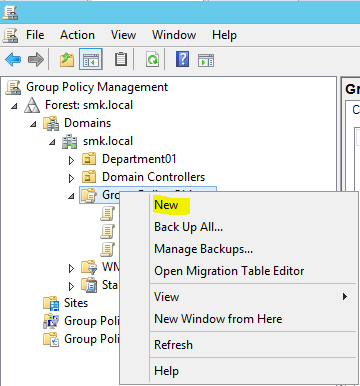Viewport: 360px width, 386px height.
Task: Open the File menu
Action: 35,35
